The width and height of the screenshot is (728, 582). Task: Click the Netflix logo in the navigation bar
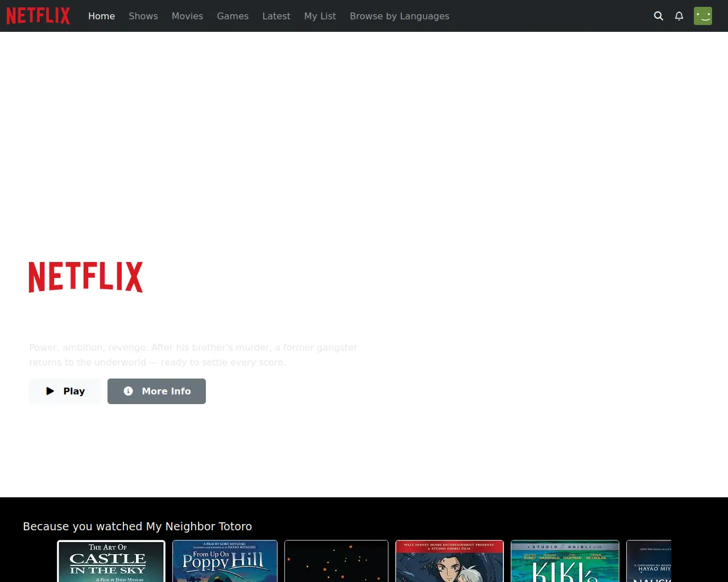pyautogui.click(x=38, y=16)
